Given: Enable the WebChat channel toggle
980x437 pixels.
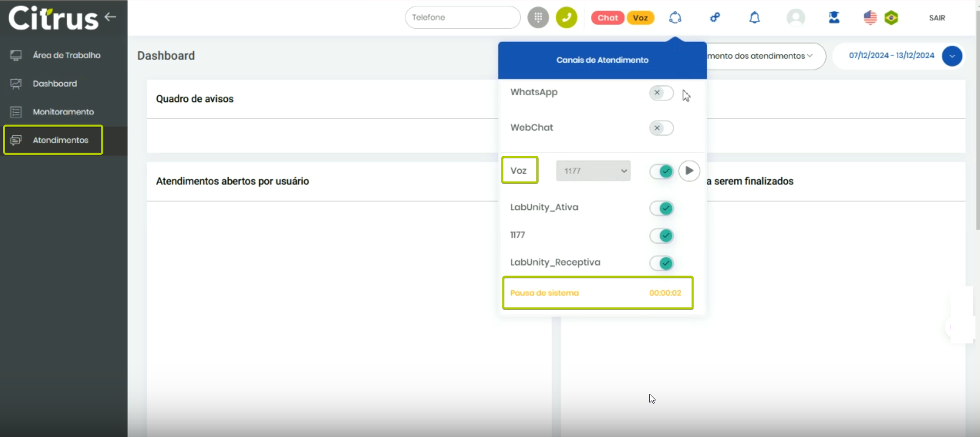Looking at the screenshot, I should pyautogui.click(x=661, y=128).
